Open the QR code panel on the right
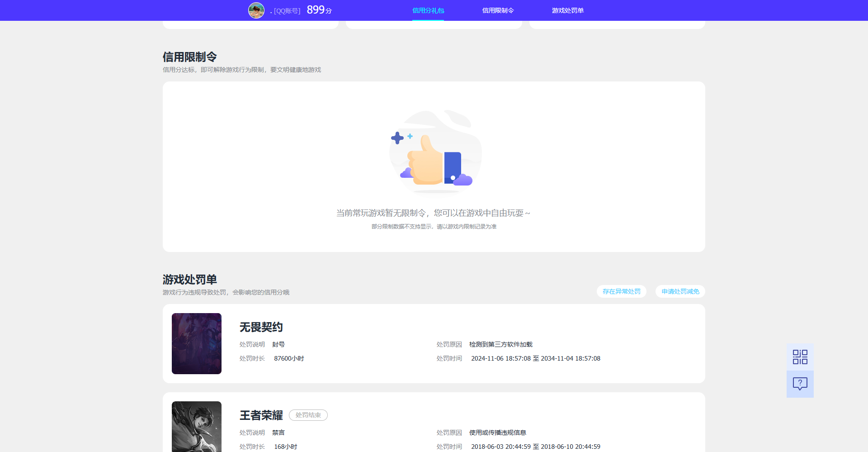The height and width of the screenshot is (452, 868). coord(800,357)
